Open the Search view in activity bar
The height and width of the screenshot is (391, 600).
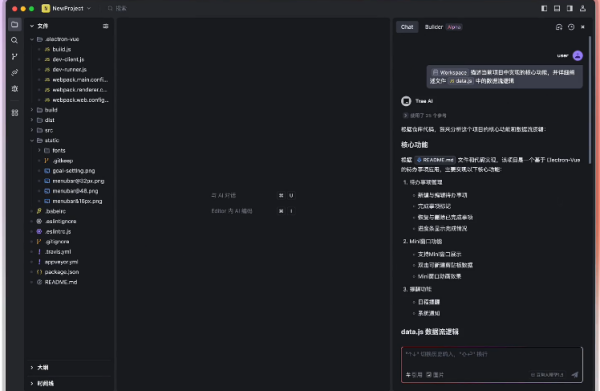point(15,40)
